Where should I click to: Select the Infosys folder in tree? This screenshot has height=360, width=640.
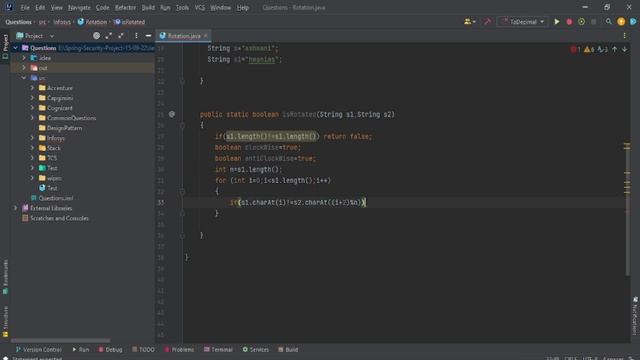(x=52, y=138)
